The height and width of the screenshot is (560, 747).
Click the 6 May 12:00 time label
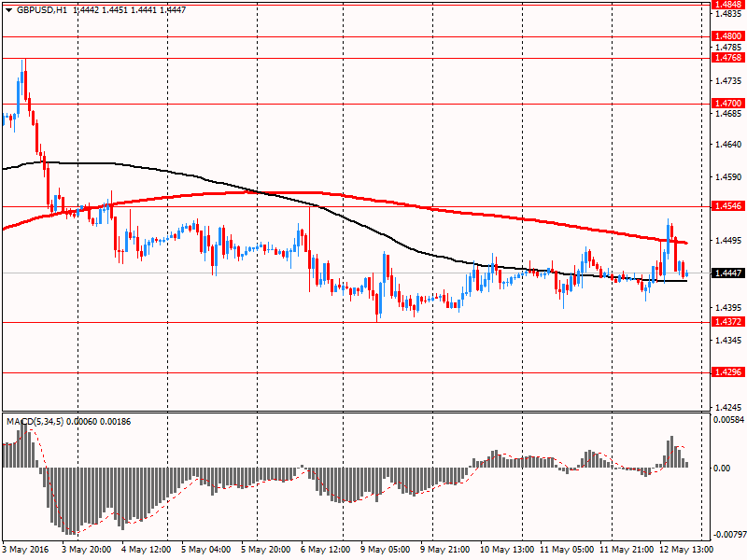pyautogui.click(x=326, y=550)
